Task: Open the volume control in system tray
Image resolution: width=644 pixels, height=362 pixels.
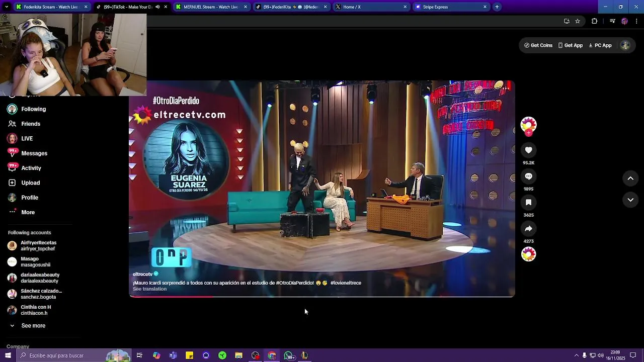Action: coord(601,355)
